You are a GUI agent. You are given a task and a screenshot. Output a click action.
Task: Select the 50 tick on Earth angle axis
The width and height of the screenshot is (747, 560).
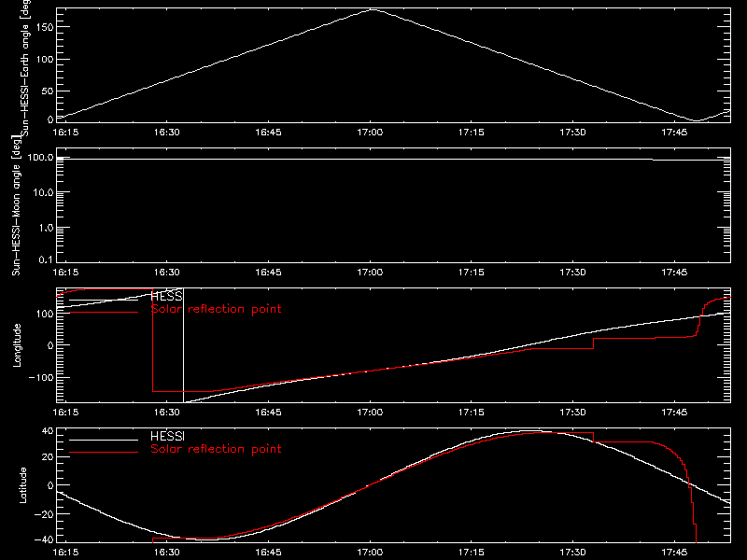click(48, 91)
